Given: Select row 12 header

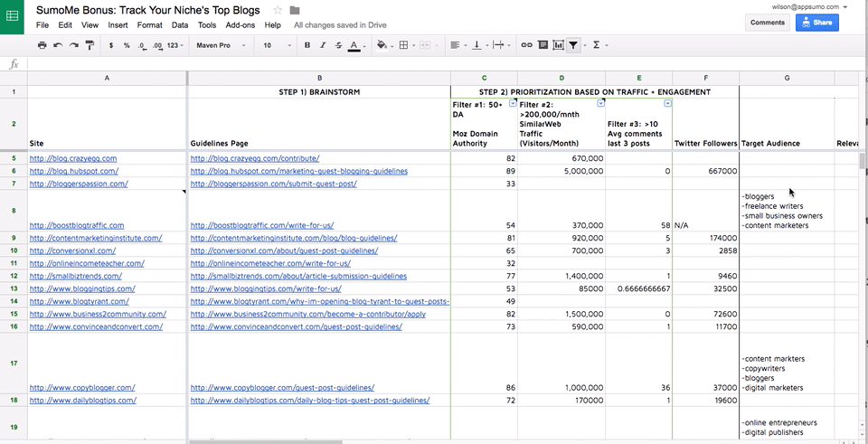Looking at the screenshot, I should coord(14,276).
